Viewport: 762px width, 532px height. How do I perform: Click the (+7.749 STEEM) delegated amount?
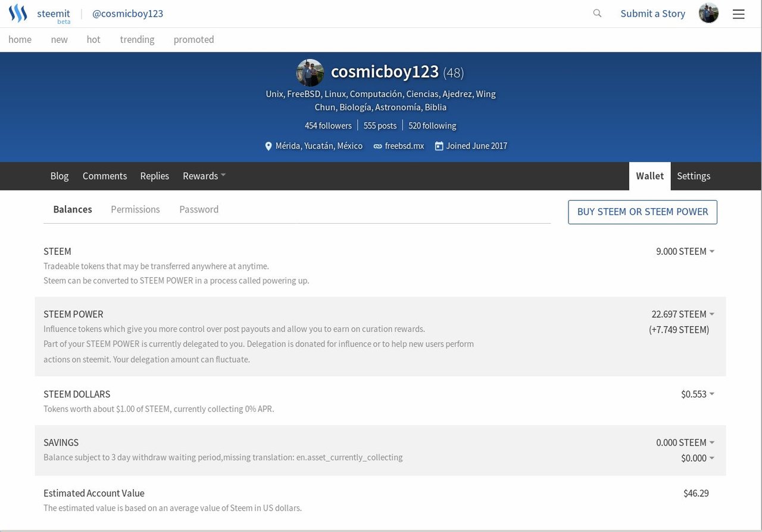point(679,329)
